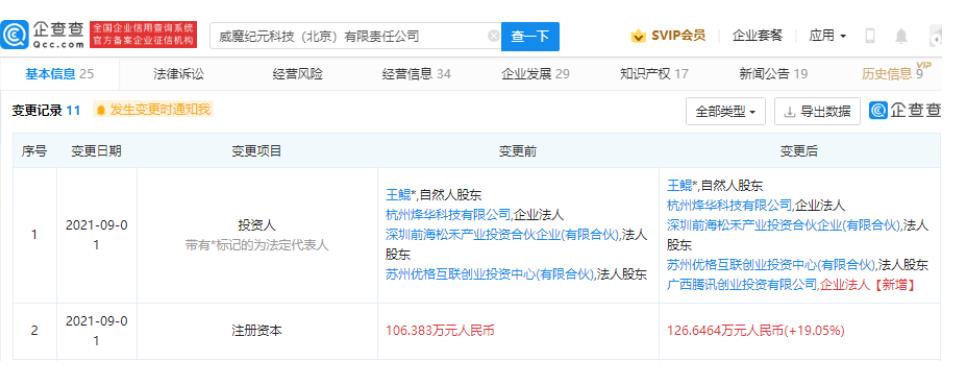The width and height of the screenshot is (969, 378).
Task: Click 发生变更时通知我 notification button
Action: (x=153, y=110)
